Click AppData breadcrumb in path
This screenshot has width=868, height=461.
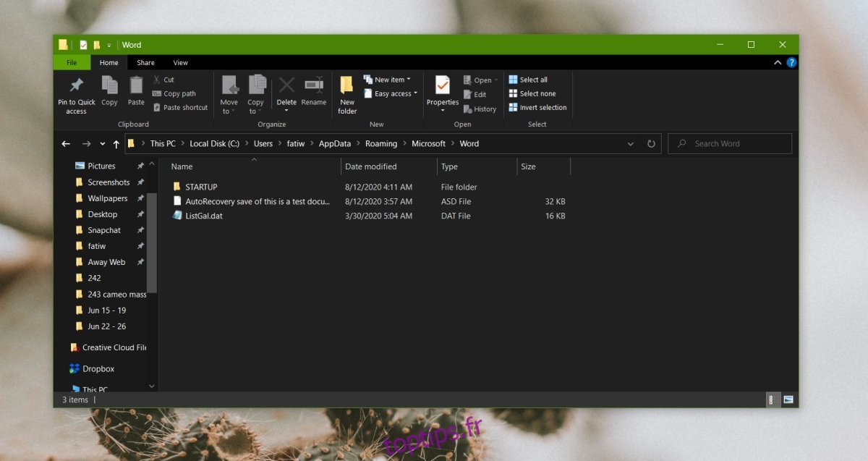[336, 143]
